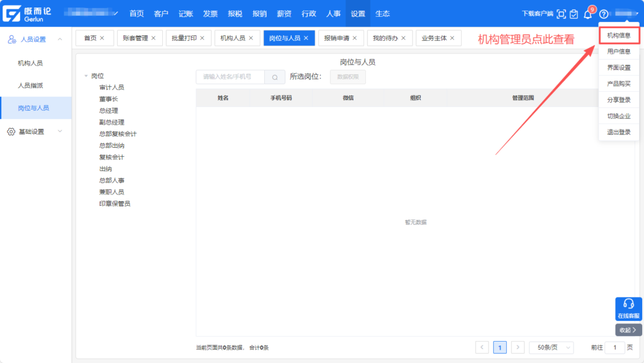Open the 50条/页 page size dropdown
Image resolution: width=644 pixels, height=363 pixels.
tap(551, 347)
